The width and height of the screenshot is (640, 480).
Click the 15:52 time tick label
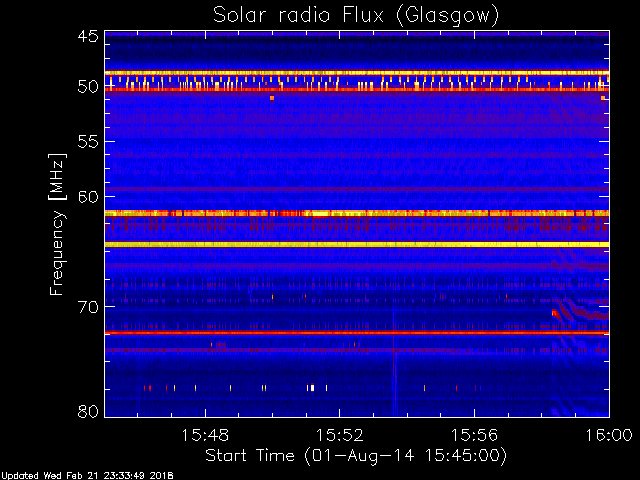pyautogui.click(x=340, y=435)
